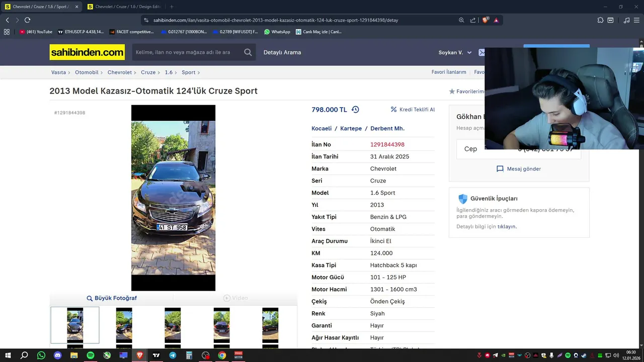Open the ETHUSDT.P bookmark
This screenshot has height=362, width=644.
click(x=80, y=32)
